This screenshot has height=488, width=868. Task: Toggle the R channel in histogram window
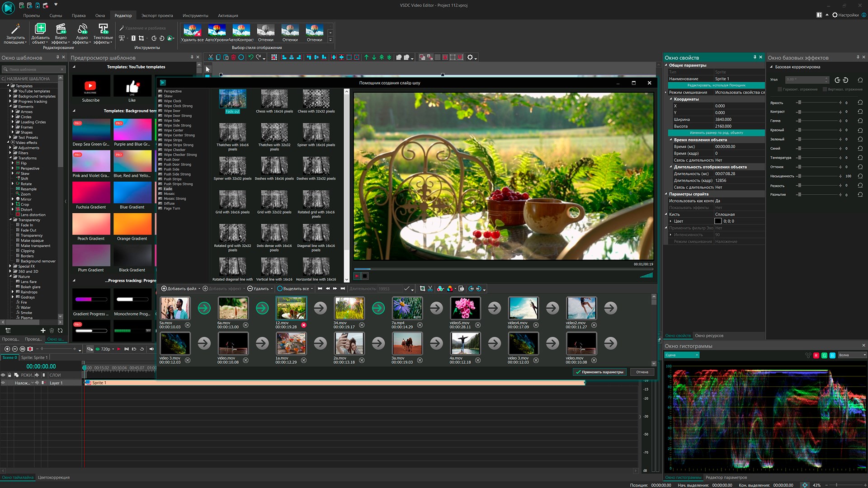click(816, 356)
